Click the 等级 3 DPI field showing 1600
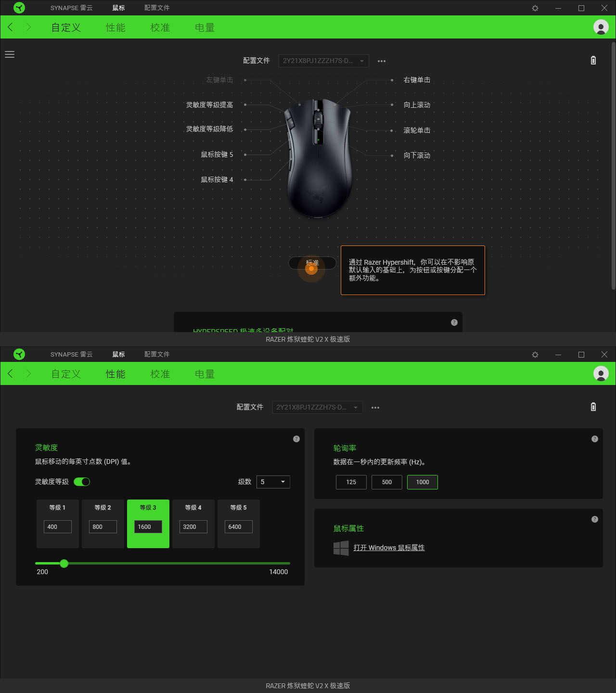Screen dimensions: 616x693 coord(148,527)
